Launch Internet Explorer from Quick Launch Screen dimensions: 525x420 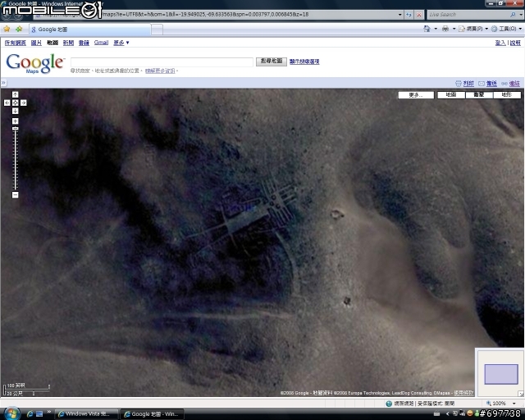(x=30, y=414)
